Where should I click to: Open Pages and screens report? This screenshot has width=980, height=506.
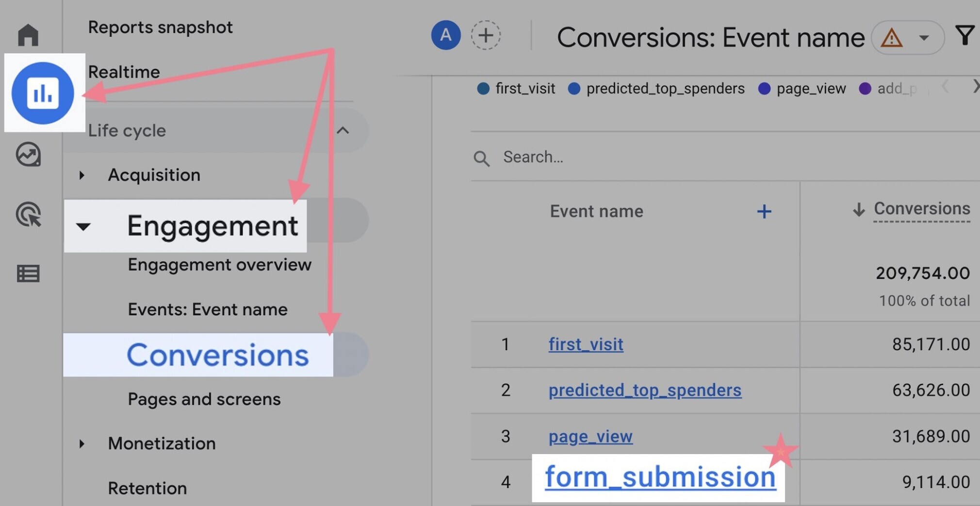204,399
